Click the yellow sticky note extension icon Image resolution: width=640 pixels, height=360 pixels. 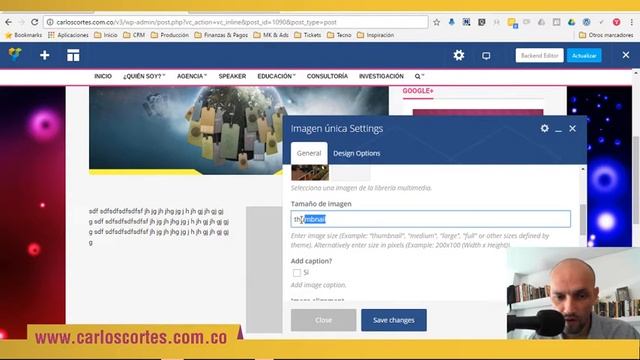point(512,22)
